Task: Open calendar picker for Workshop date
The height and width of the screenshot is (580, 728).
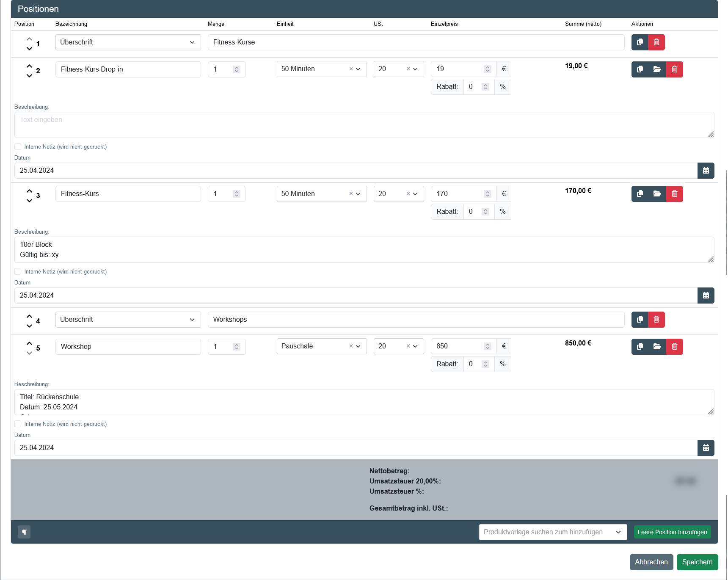Action: point(706,448)
